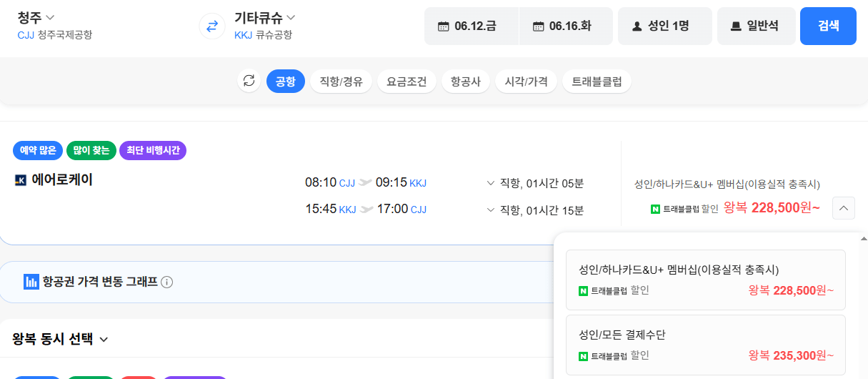The image size is (868, 379).
Task: Collapse fare options with the up chevron
Action: point(844,208)
